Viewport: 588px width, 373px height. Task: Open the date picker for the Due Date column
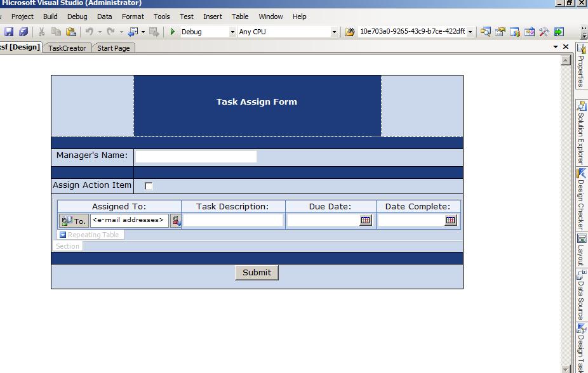(x=365, y=220)
